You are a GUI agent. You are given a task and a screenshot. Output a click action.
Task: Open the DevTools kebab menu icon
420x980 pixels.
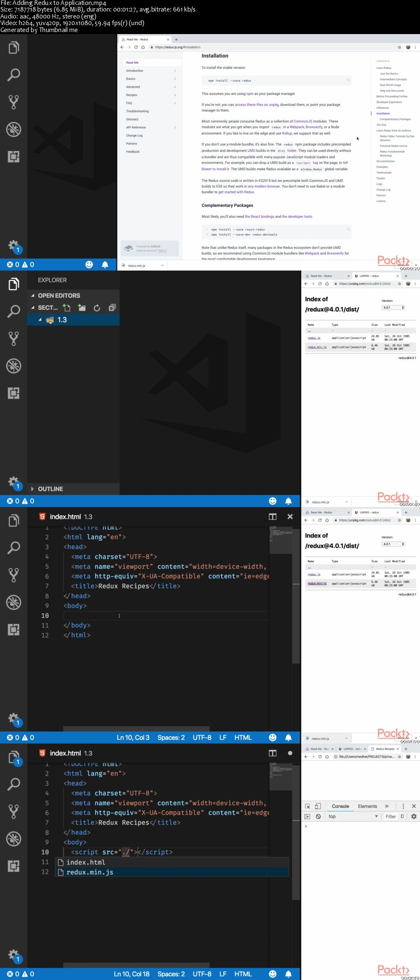coord(403,806)
